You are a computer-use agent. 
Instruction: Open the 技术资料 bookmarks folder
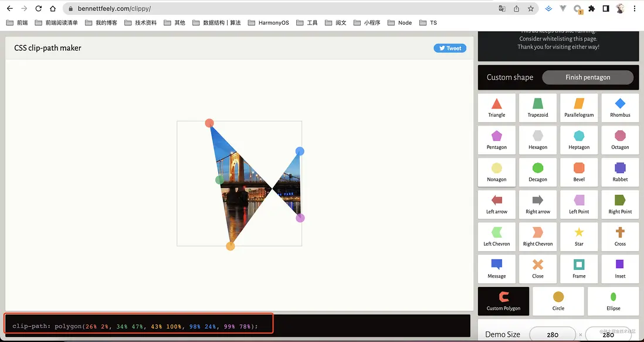coord(140,22)
